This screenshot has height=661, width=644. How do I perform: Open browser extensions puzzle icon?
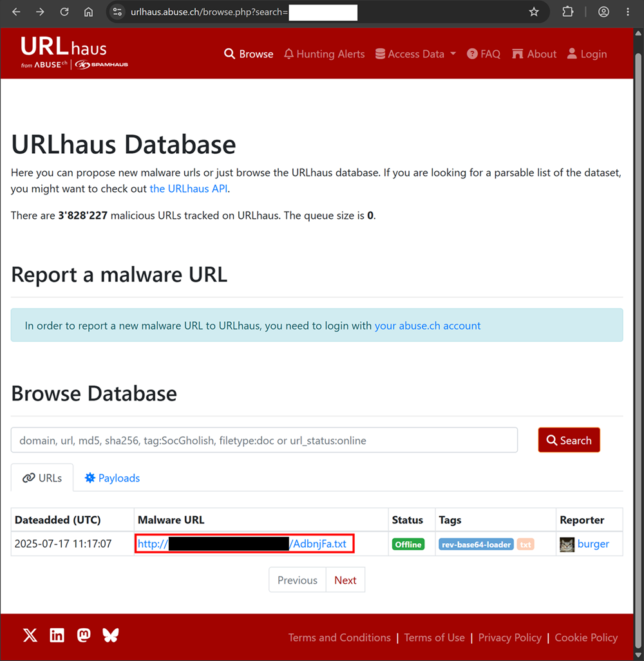coord(567,12)
